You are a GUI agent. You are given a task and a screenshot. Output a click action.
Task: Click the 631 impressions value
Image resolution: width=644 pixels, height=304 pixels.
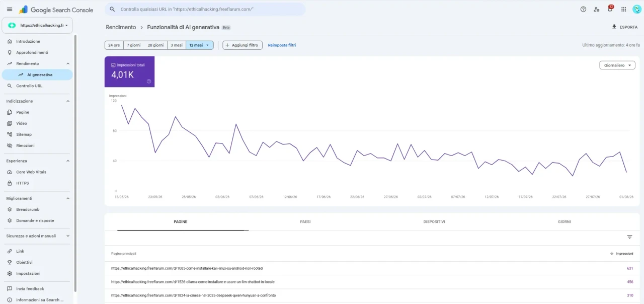(x=630, y=268)
